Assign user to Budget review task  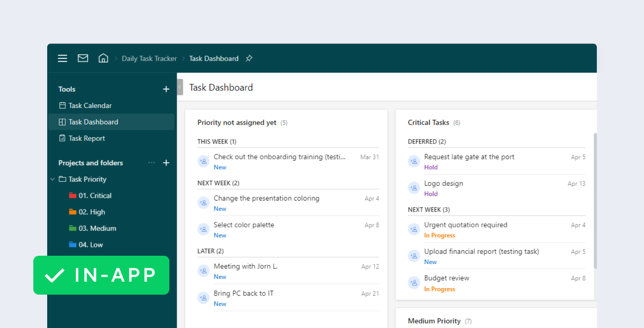414,283
